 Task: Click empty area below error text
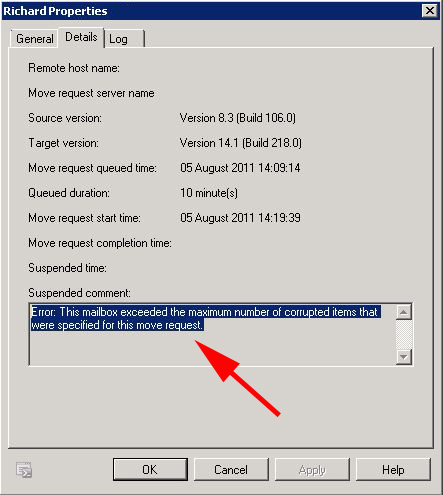point(213,348)
